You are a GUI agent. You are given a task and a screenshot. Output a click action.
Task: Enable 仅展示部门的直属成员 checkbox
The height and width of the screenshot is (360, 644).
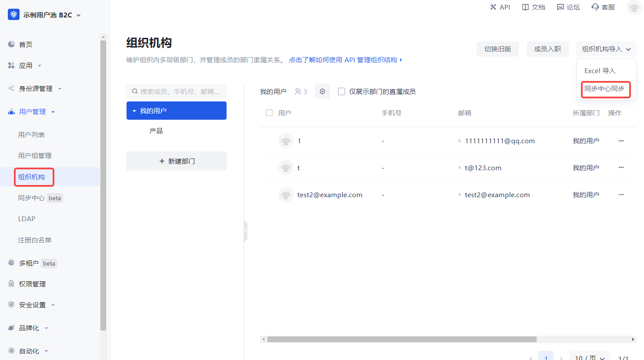[342, 91]
